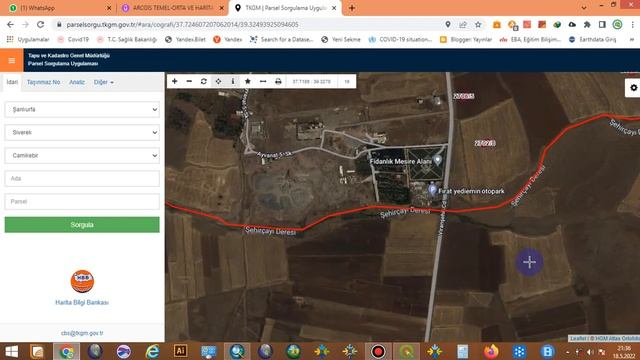Screen dimensions: 640x360
Task: Toggle the browser side panel
Action: click(602, 24)
